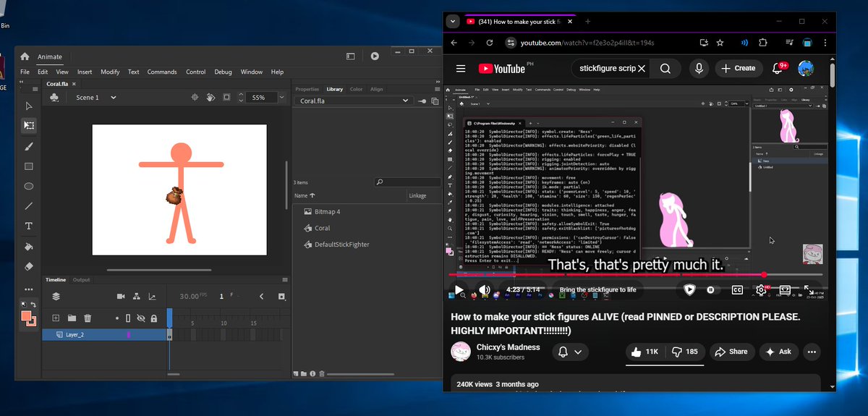The height and width of the screenshot is (416, 868).
Task: Open the Coral.fla library dropdown
Action: (354, 101)
